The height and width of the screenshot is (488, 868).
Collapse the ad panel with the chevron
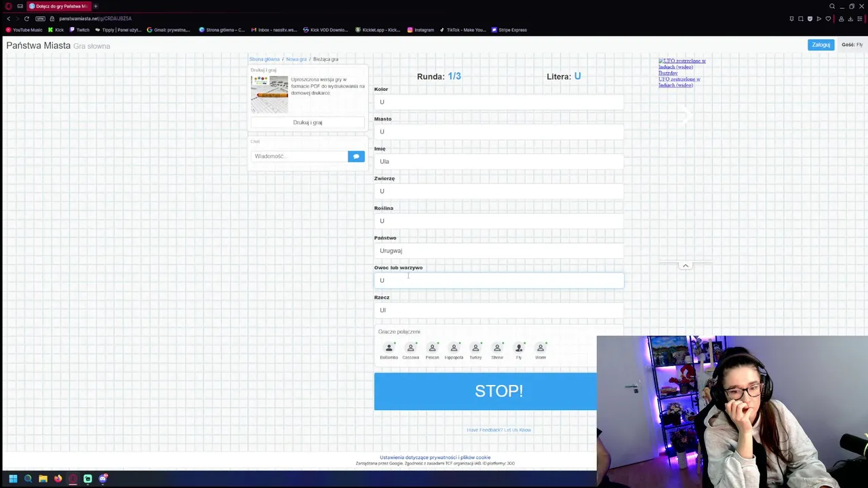686,266
